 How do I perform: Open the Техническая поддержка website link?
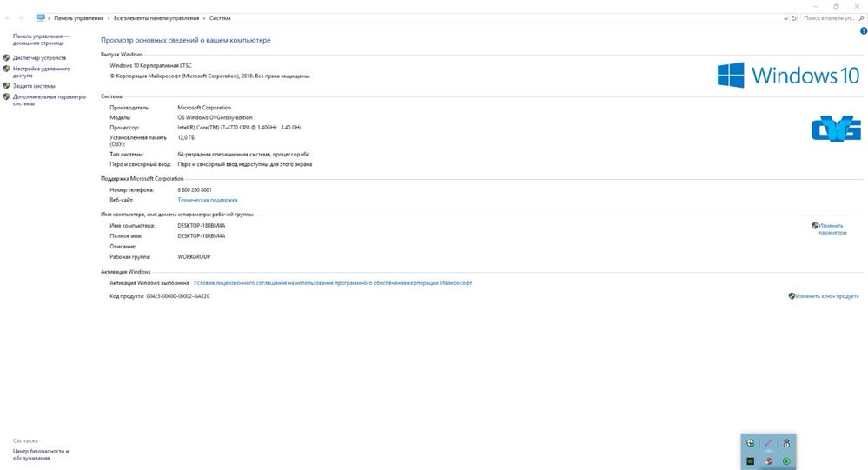pos(208,200)
